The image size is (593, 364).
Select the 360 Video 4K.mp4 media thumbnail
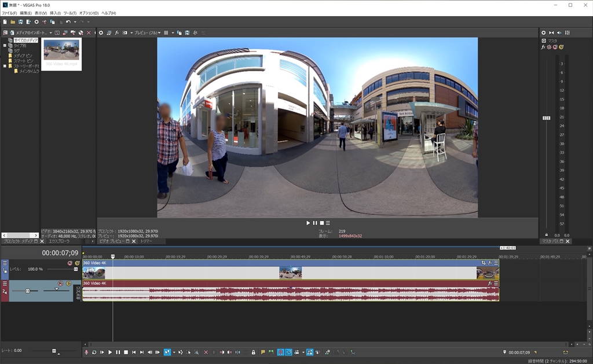click(x=61, y=50)
